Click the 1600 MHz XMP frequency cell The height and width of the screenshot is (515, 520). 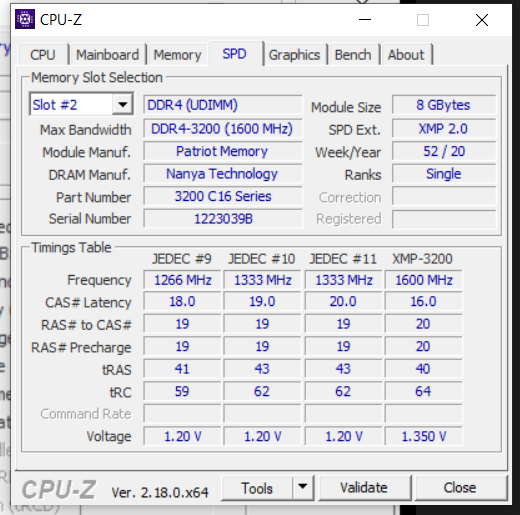(424, 280)
